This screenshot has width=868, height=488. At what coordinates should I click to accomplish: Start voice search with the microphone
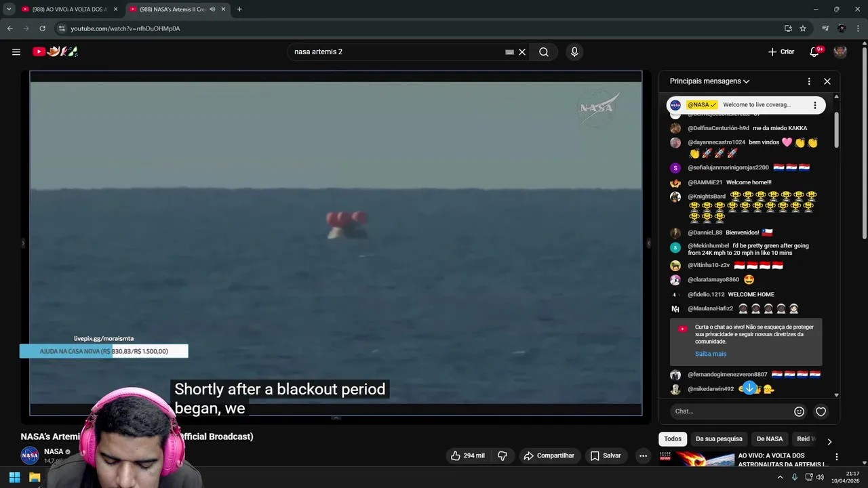pos(574,52)
